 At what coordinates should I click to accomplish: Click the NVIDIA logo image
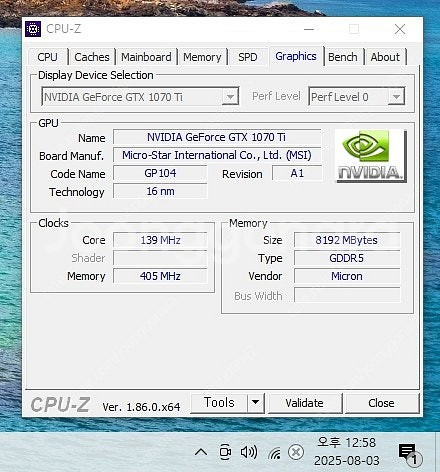[x=371, y=155]
